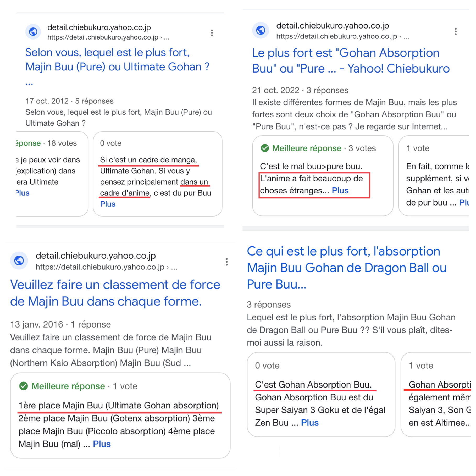Select the answer card starting "Si c'est un cadre de manga"
Viewport: 476px width, 476px height.
pos(158,174)
